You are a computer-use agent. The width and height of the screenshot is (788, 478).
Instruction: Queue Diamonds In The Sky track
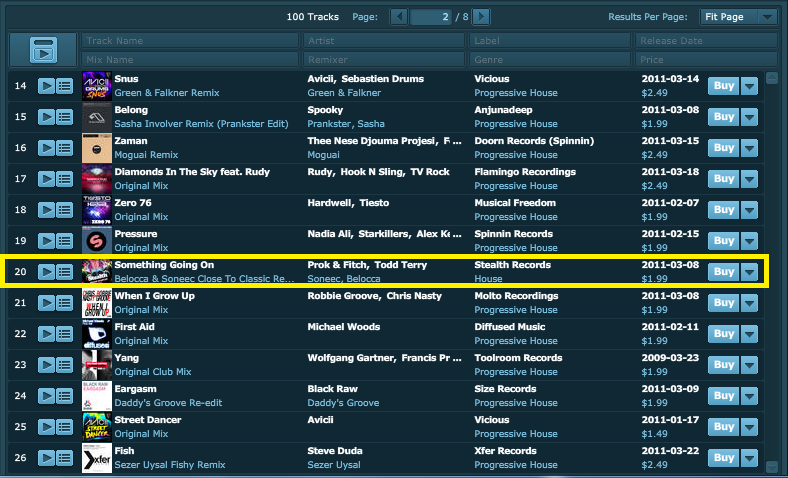click(x=64, y=179)
